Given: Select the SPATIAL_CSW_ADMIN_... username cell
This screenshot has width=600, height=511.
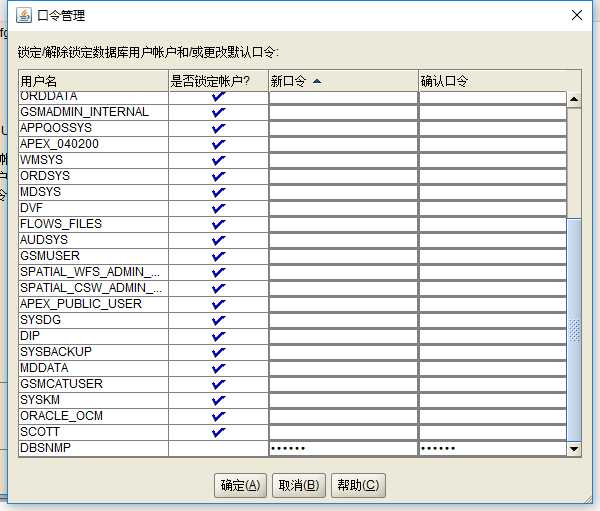Looking at the screenshot, I should point(93,288).
